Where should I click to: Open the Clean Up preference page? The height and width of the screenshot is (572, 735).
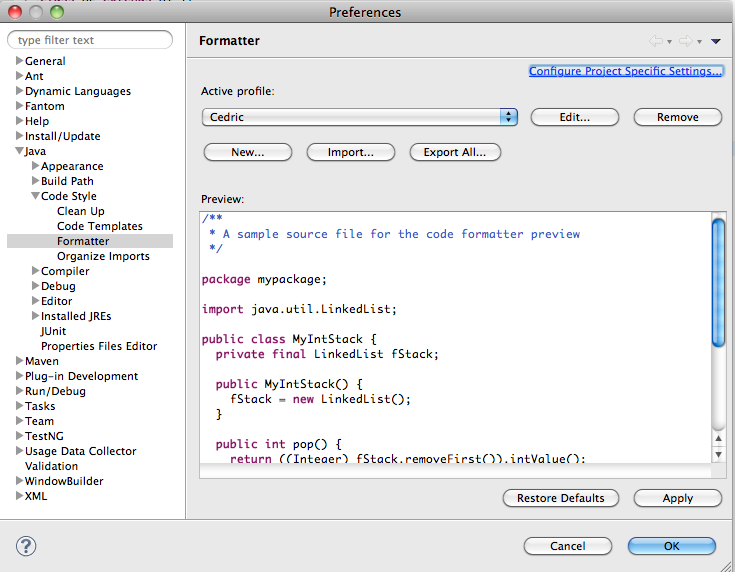tap(80, 211)
